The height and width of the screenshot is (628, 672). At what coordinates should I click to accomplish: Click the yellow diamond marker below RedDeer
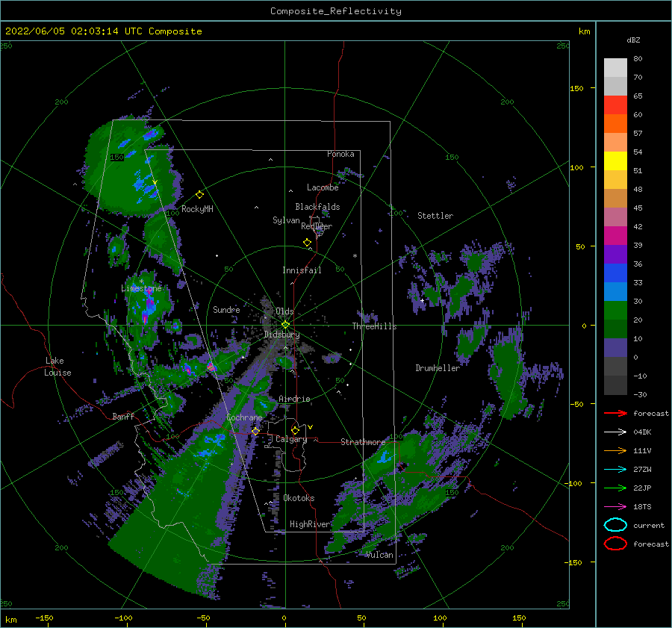coord(308,242)
